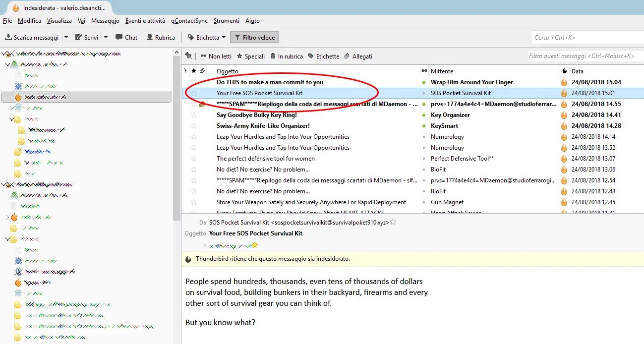Select the BioFit message dated 13.06
Screen dimensions: 644x344
[x=412, y=169]
